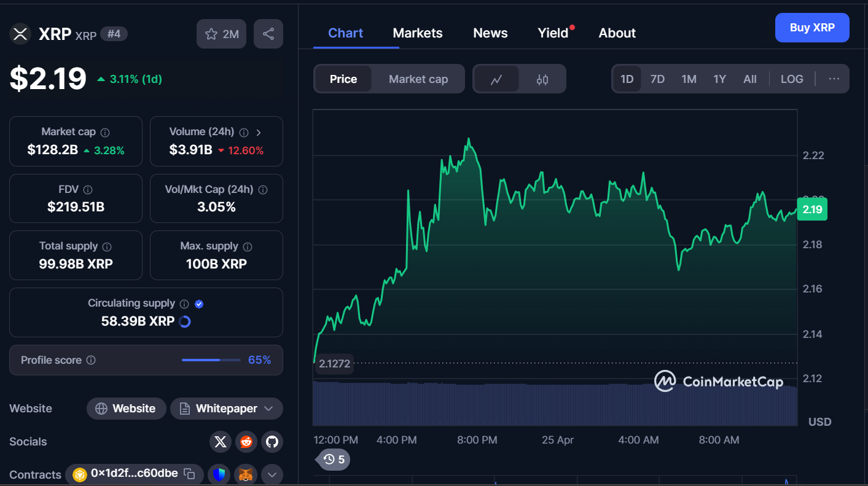
Task: Open the Yield tab
Action: pos(553,33)
